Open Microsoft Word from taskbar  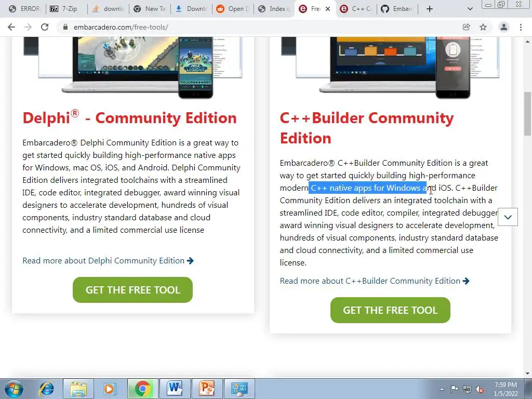[175, 389]
